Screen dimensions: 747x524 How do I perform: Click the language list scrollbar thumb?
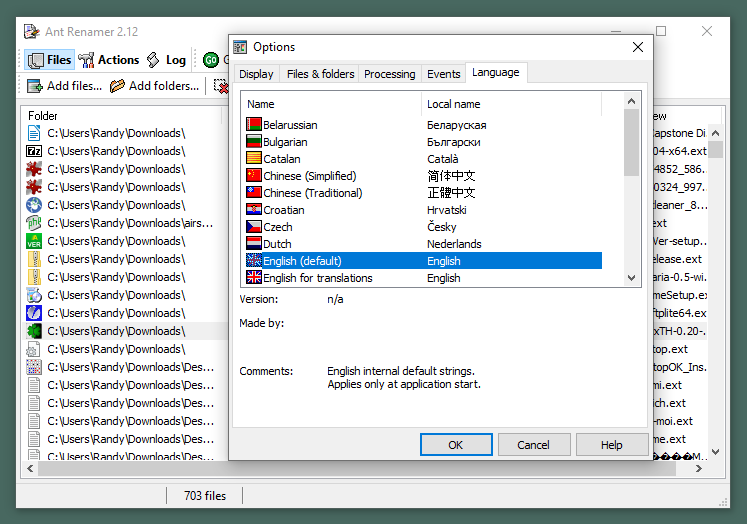tap(632, 142)
